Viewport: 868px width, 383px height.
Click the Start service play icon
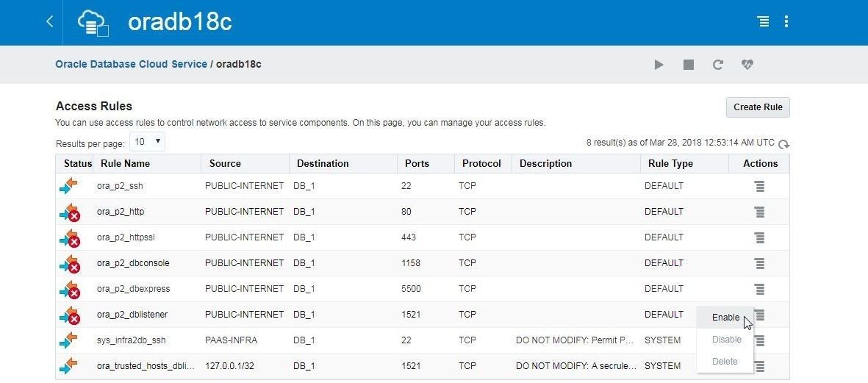tap(659, 65)
